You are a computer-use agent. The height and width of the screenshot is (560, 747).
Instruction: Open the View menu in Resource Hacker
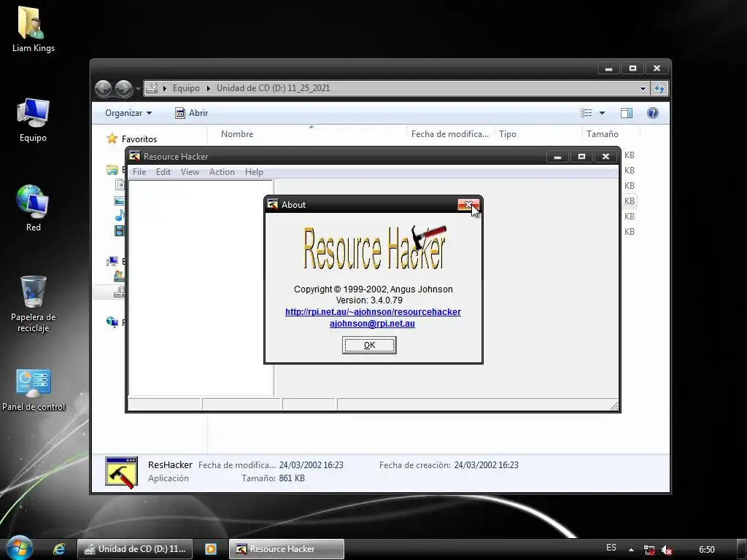pyautogui.click(x=190, y=172)
